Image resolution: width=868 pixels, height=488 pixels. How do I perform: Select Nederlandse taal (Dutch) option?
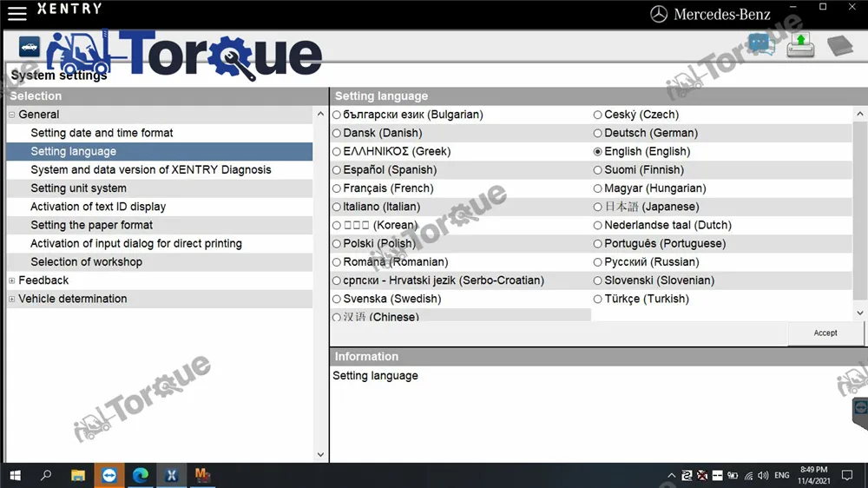[597, 226]
